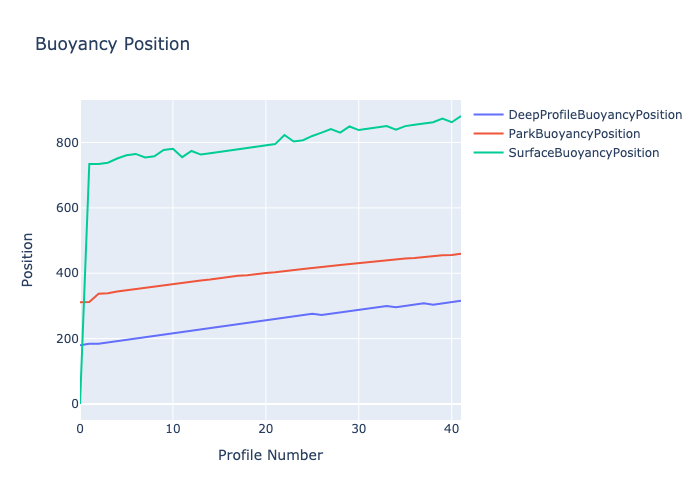Click the 20 x-axis tick label

tap(265, 430)
